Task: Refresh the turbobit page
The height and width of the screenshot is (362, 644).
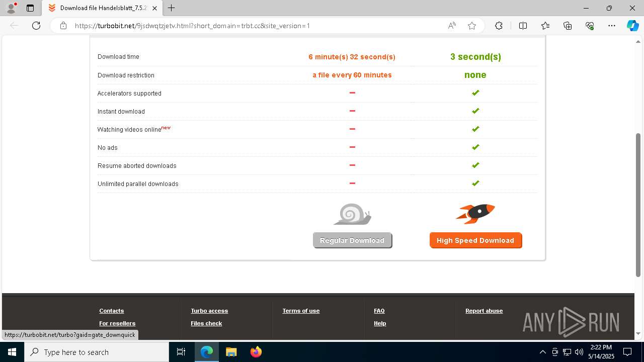Action: point(36,26)
